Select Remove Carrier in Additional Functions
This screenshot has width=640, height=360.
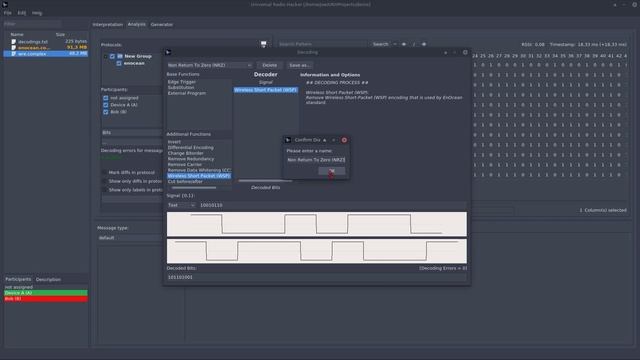184,164
